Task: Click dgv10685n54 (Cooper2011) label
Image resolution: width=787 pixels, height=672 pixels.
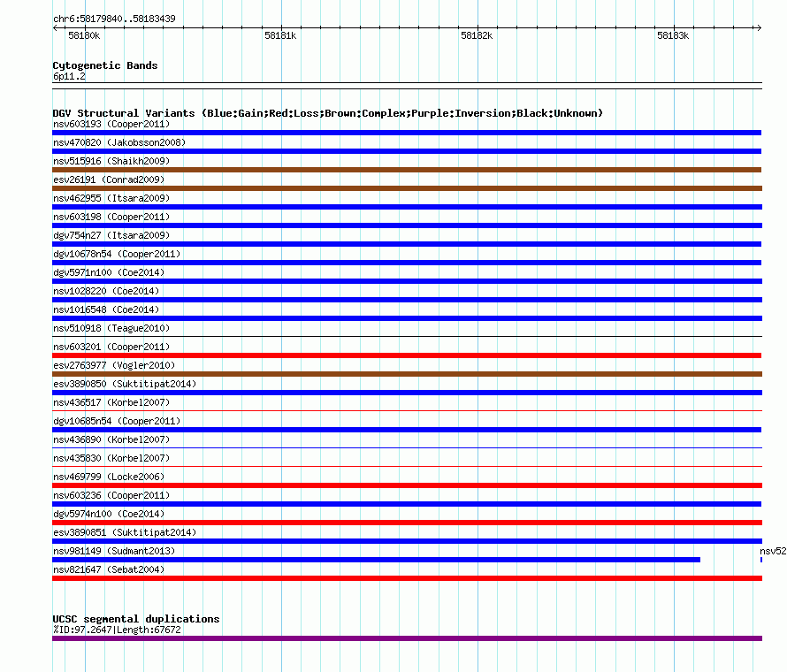Action: tap(117, 421)
